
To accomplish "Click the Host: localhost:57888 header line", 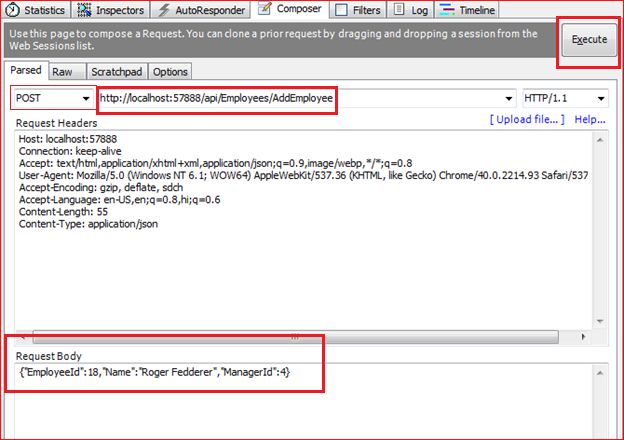I will [x=68, y=139].
